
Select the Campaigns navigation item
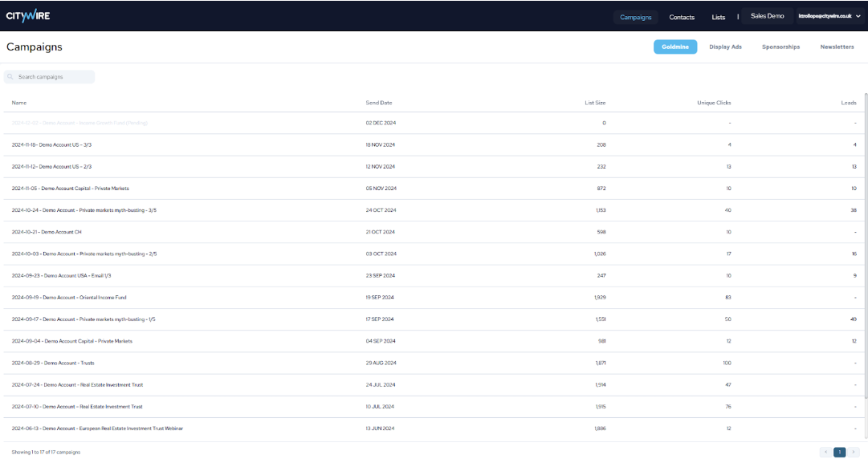pos(636,17)
